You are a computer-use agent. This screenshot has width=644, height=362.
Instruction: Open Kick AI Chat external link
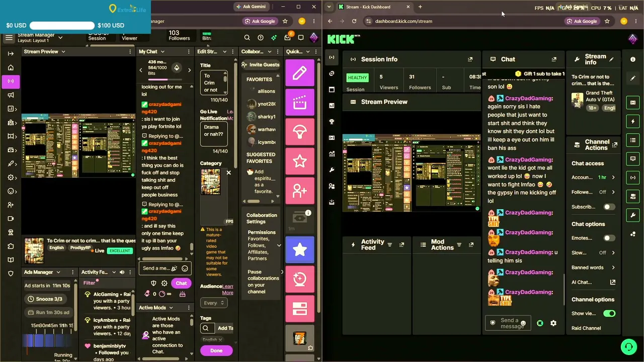[x=612, y=282]
